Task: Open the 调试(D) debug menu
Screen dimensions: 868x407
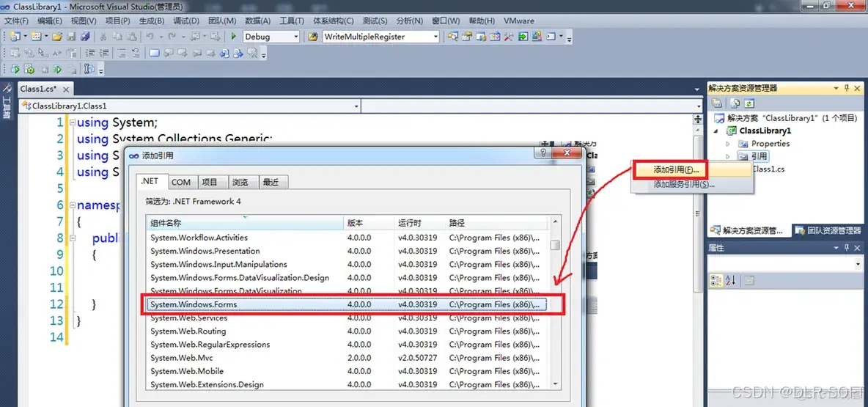Action: point(186,21)
